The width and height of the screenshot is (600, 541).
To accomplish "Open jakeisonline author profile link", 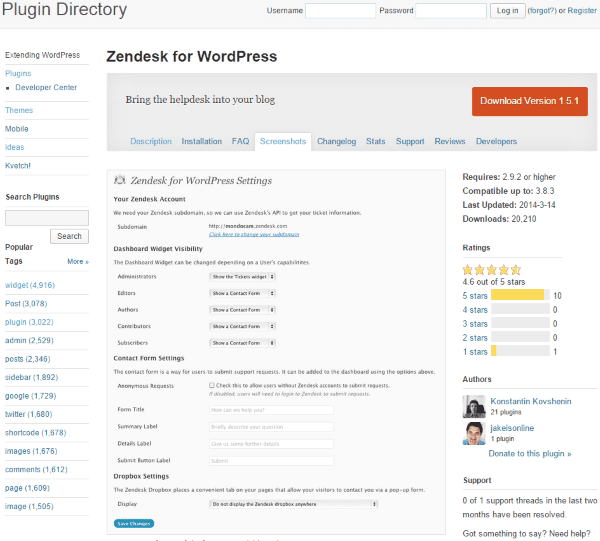I will point(512,428).
